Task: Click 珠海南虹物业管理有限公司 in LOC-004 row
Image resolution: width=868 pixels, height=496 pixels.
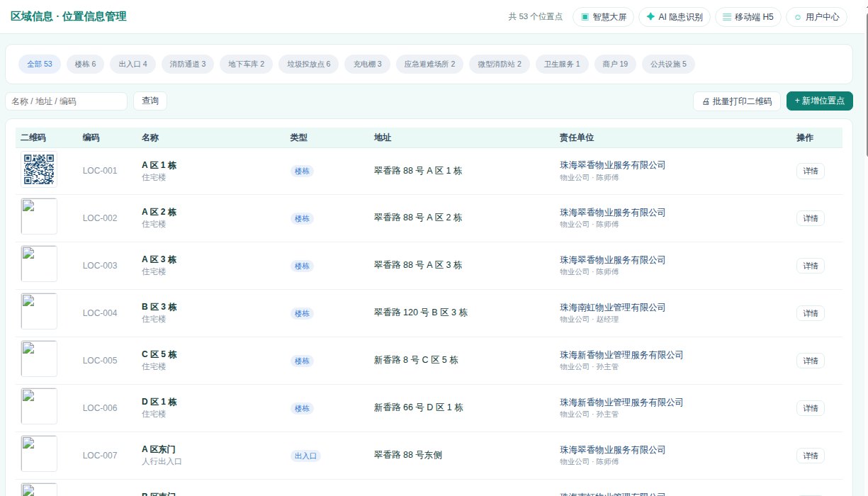Action: coord(613,308)
